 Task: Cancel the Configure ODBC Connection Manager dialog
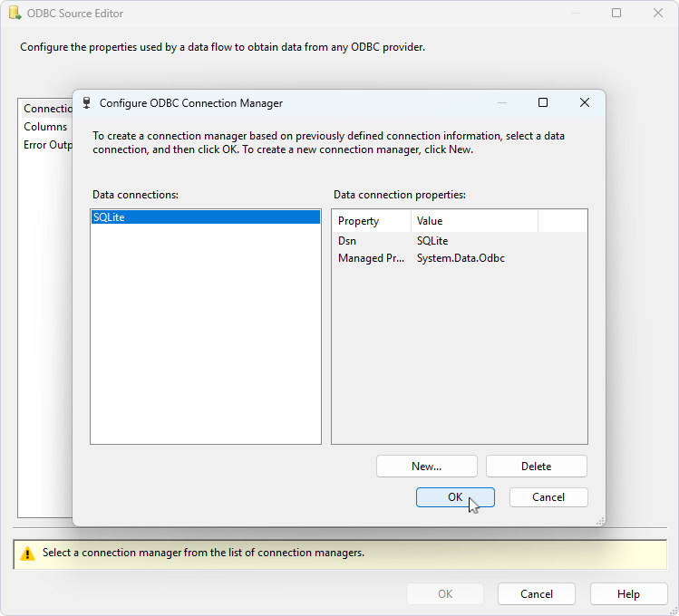(548, 497)
